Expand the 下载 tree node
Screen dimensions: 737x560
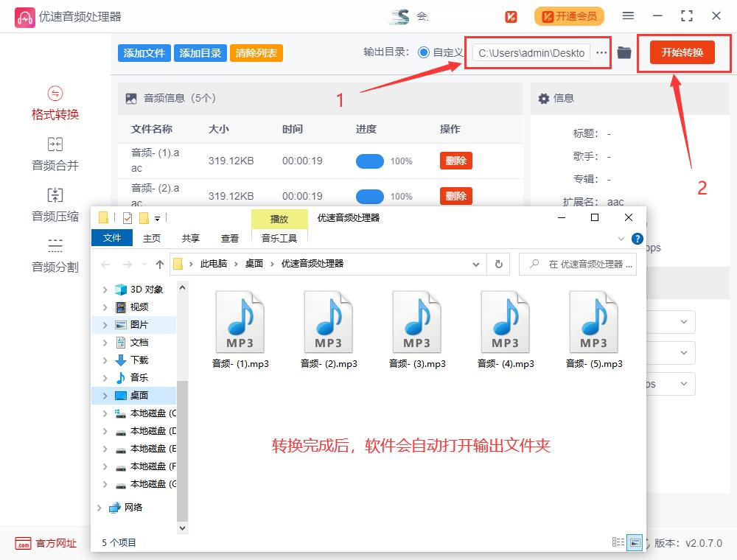[x=105, y=360]
